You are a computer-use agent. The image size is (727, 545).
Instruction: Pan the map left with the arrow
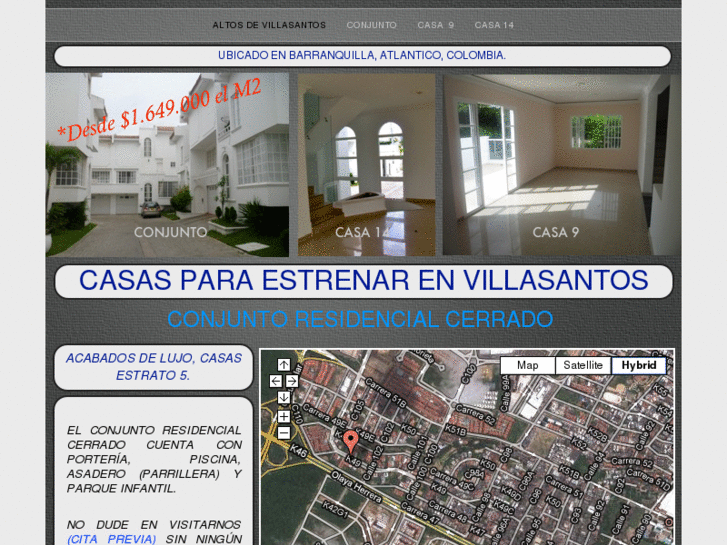(275, 381)
